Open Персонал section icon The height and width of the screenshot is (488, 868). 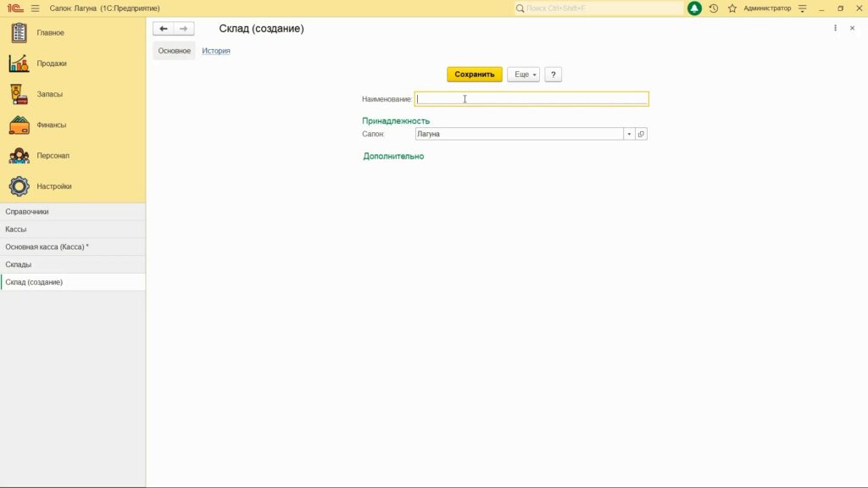(19, 156)
